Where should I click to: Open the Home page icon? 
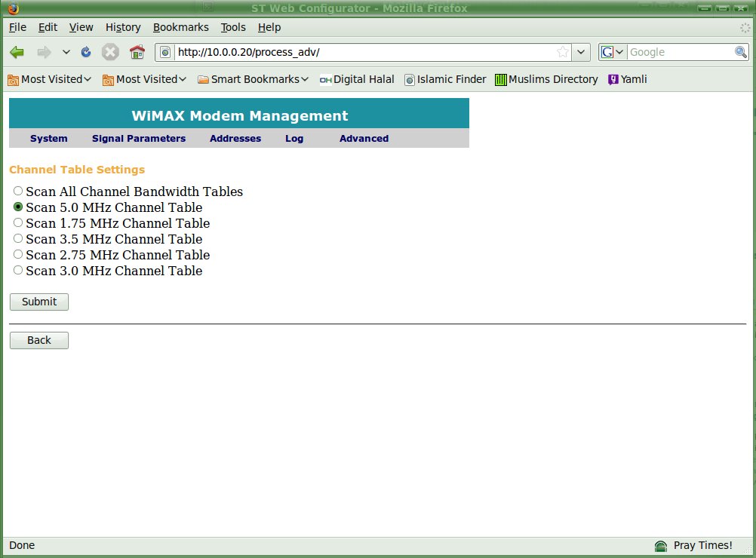(x=137, y=52)
